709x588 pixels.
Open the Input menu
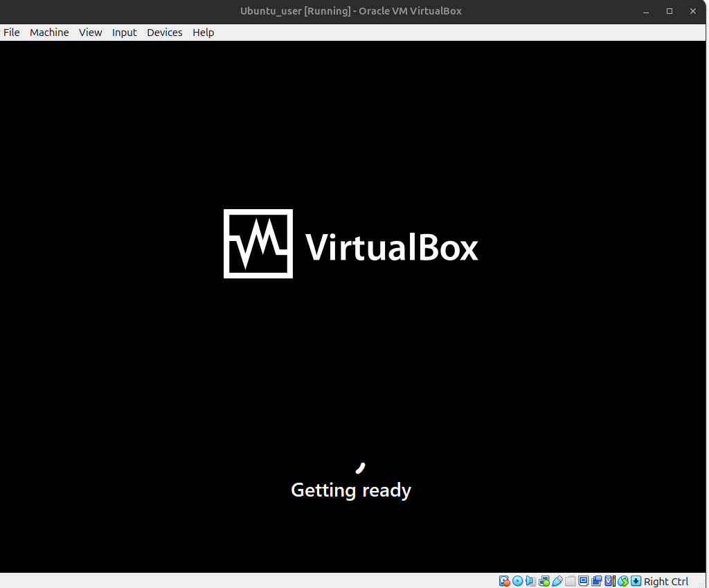[125, 33]
